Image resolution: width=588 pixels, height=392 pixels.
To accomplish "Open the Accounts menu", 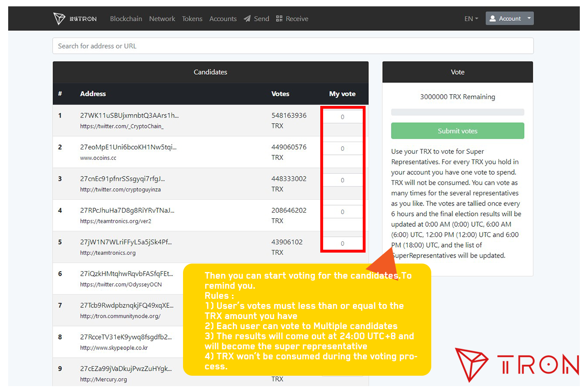I will [223, 19].
